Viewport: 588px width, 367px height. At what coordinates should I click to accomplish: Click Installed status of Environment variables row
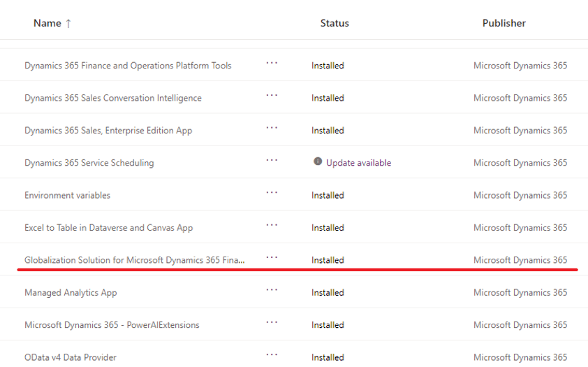pyautogui.click(x=328, y=195)
